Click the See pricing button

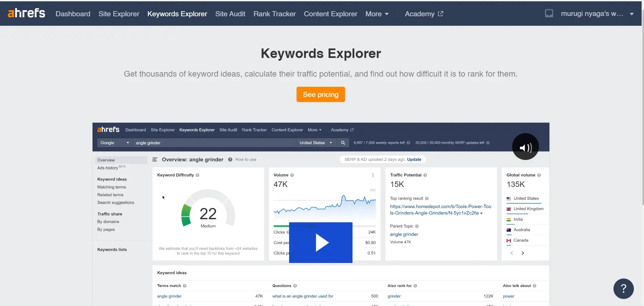click(x=320, y=94)
